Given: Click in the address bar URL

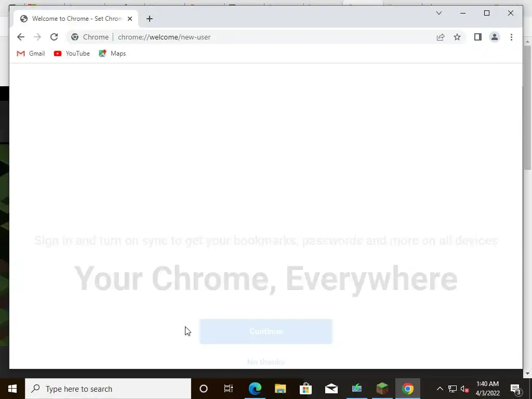Looking at the screenshot, I should click(x=164, y=37).
